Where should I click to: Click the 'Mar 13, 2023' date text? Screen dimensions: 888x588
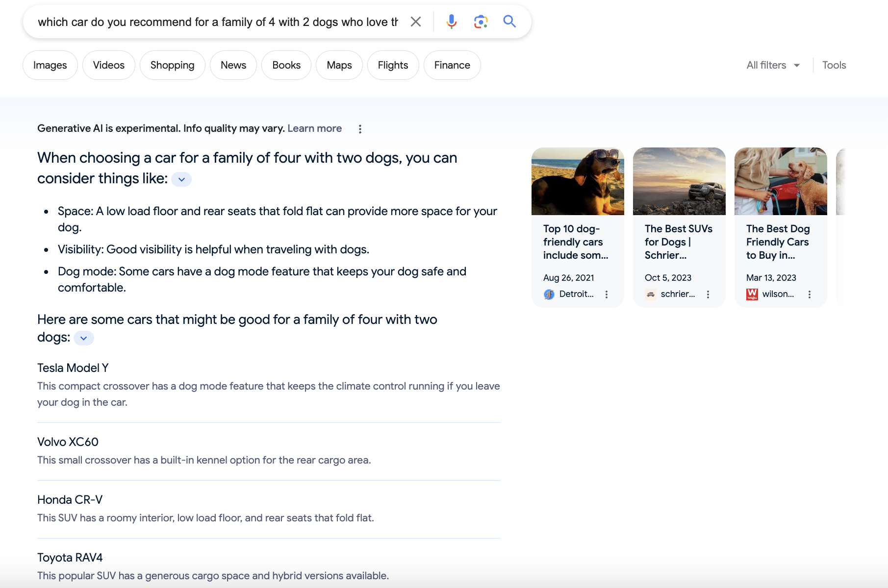771,278
